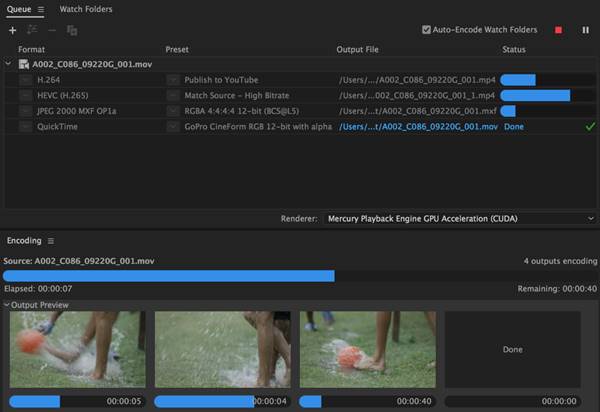
Task: Click the Duplicate icon in Queue toolbar
Action: click(72, 30)
